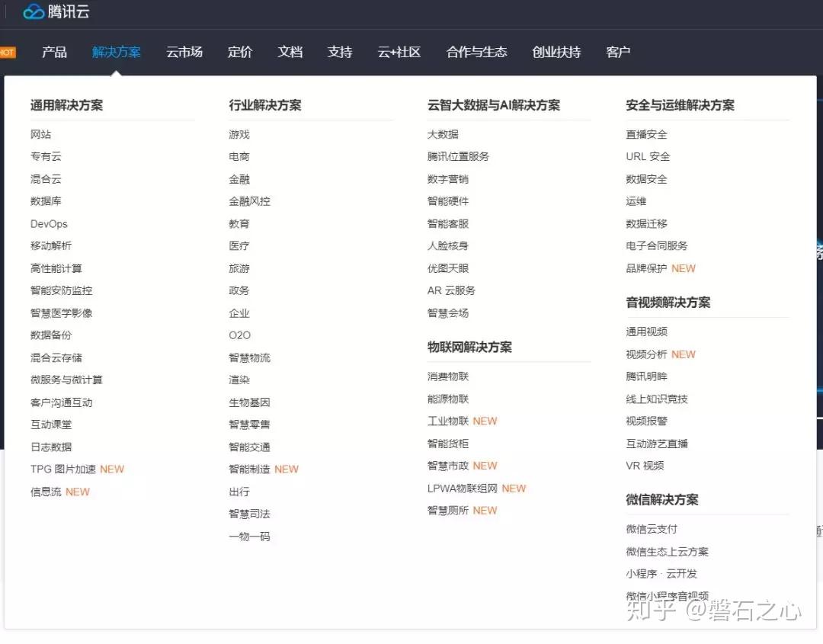Click the 教育 industry link

[x=239, y=223]
